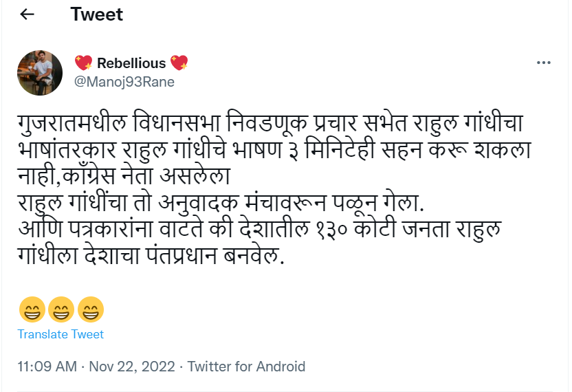Click tweet line ending with पंतप्रधान बनवेल

(151, 256)
